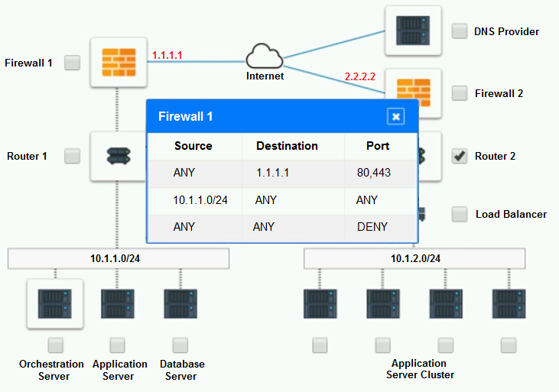Open the DNS Provider server icon
The image size is (559, 392).
tap(413, 31)
